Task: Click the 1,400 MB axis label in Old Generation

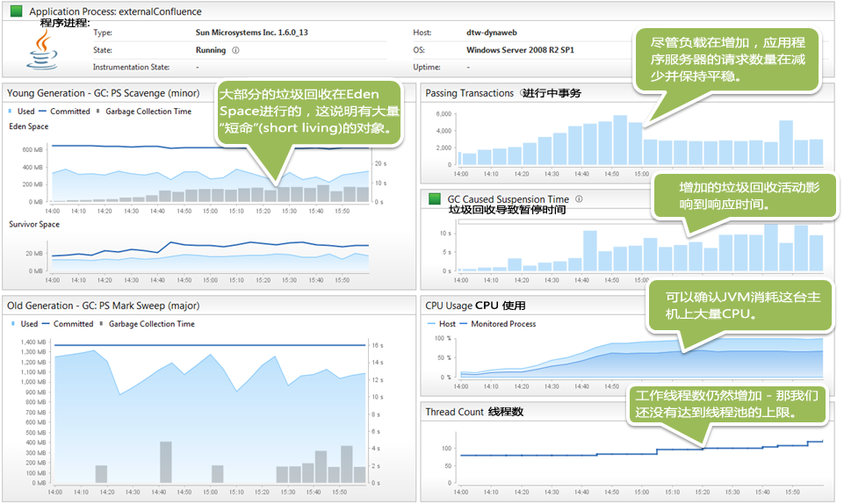Action: tap(33, 342)
